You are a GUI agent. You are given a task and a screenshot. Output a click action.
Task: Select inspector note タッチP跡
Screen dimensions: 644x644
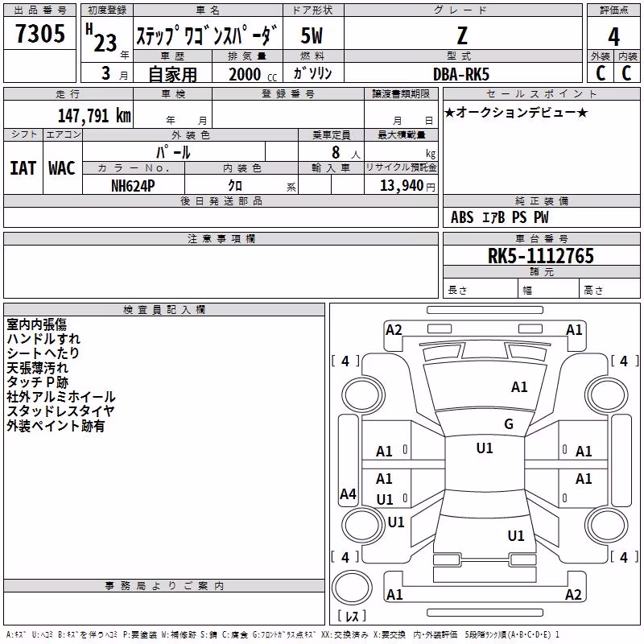click(37, 382)
